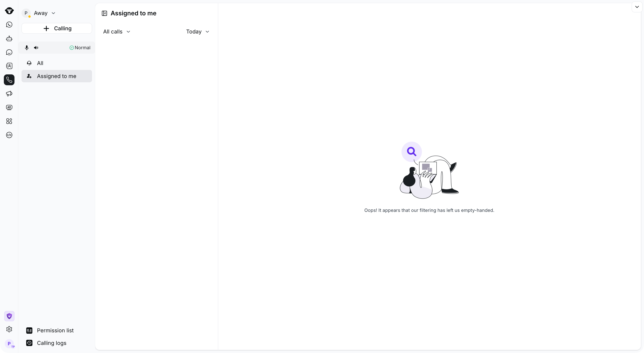Click the P avatar next to Away
644x353 pixels.
(26, 13)
